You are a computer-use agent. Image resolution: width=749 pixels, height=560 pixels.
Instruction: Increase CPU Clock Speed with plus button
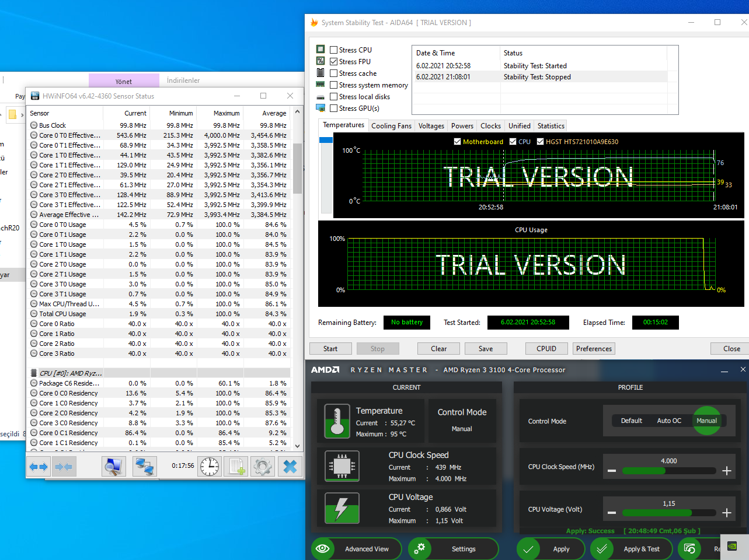point(727,471)
